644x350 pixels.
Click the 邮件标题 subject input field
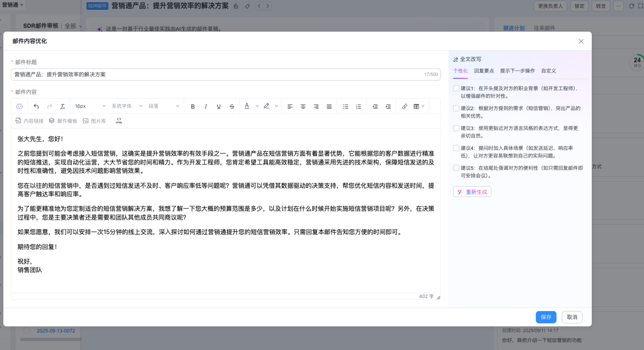[216, 74]
